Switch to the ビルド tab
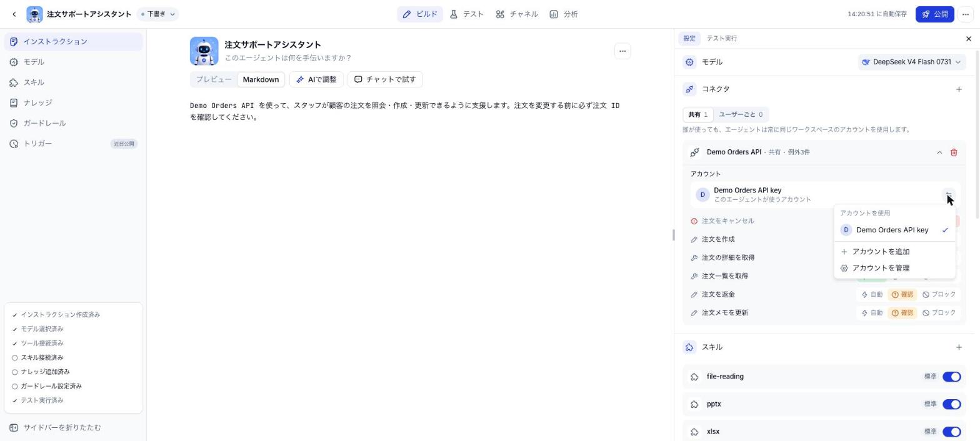Viewport: 980px width, 441px height. (x=420, y=14)
